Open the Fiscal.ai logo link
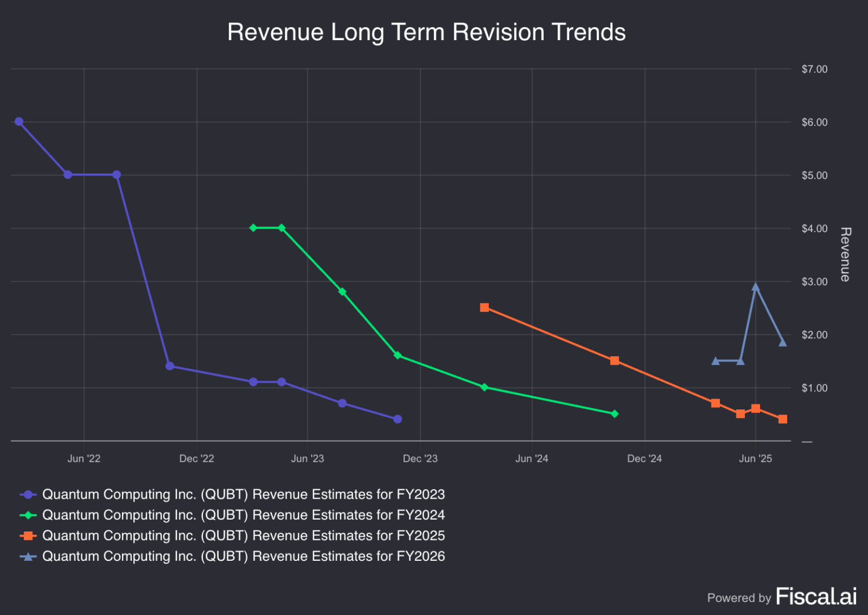Screen dimensions: 868x615 [x=815, y=596]
